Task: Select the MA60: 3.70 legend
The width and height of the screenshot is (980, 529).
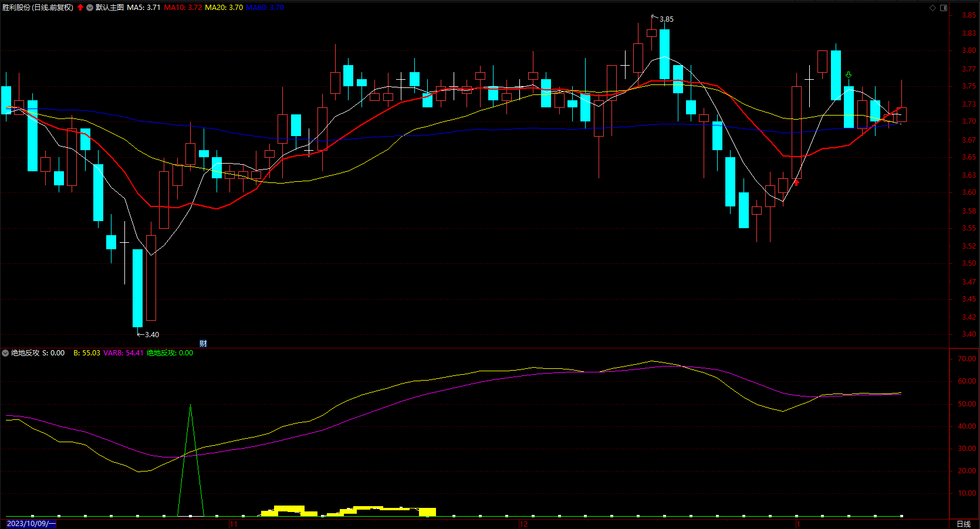Action: coord(265,8)
